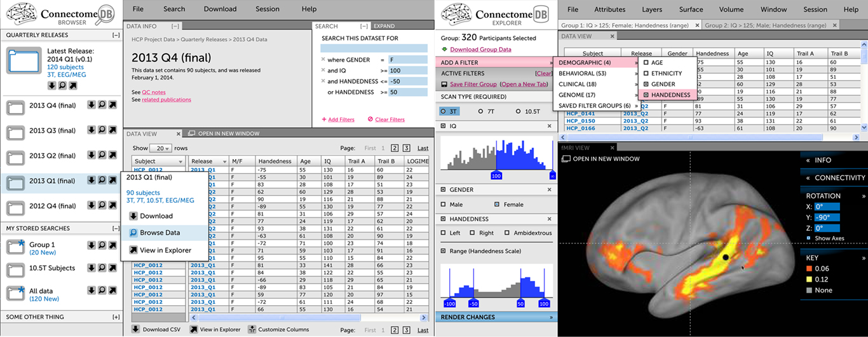Select Browse Data in popup menu
This screenshot has width=868, height=337.
click(165, 233)
